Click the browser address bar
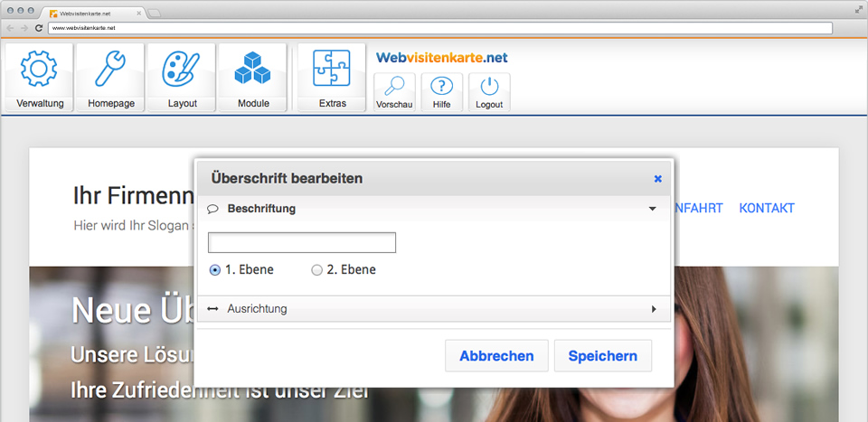868x422 pixels. click(440, 28)
